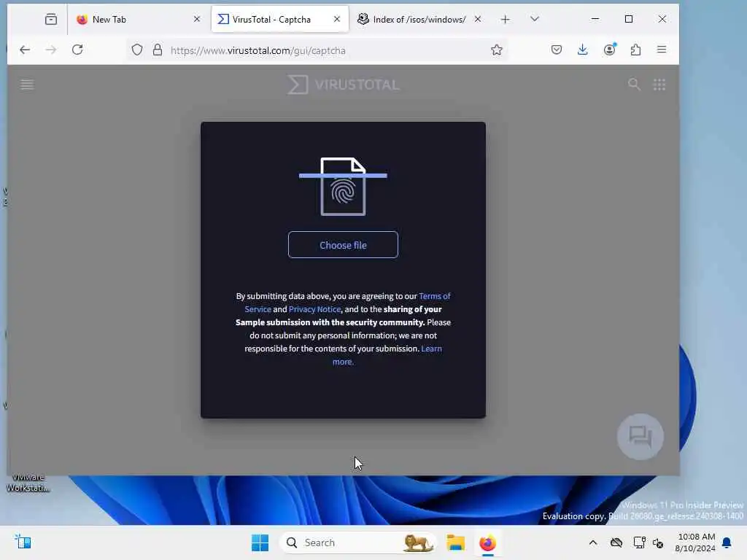The width and height of the screenshot is (747, 560).
Task: Save page to Pocket
Action: pyautogui.click(x=557, y=50)
